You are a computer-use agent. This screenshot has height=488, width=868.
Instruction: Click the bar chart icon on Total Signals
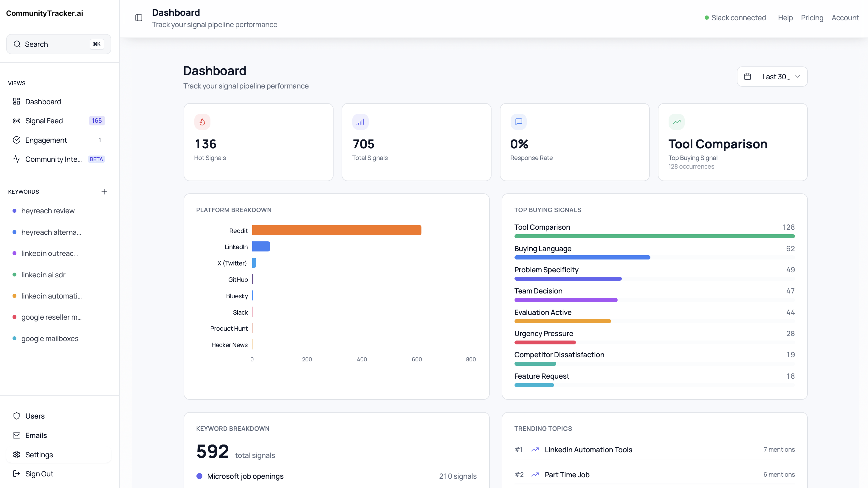coord(360,122)
